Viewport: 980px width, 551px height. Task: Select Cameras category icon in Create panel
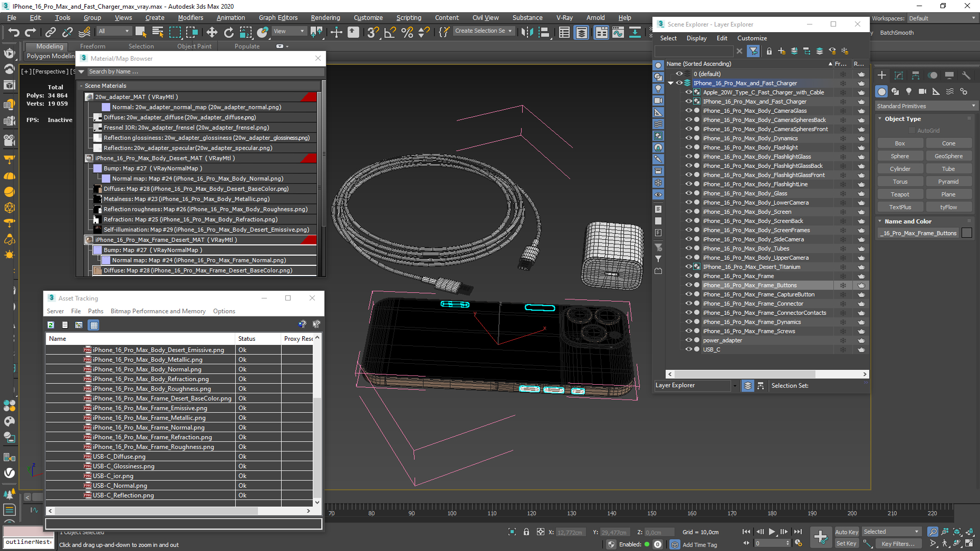coord(922,91)
